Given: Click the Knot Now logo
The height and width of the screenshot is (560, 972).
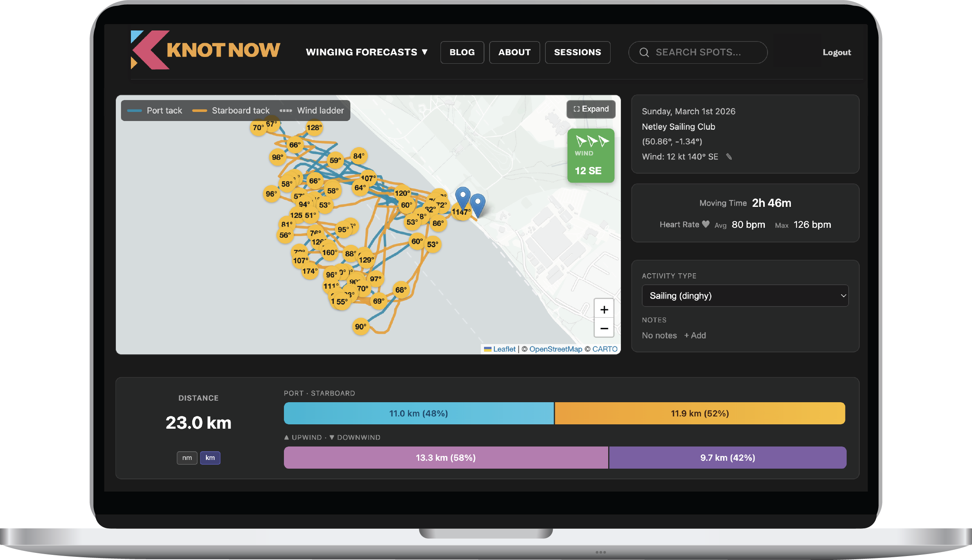Looking at the screenshot, I should (x=204, y=49).
